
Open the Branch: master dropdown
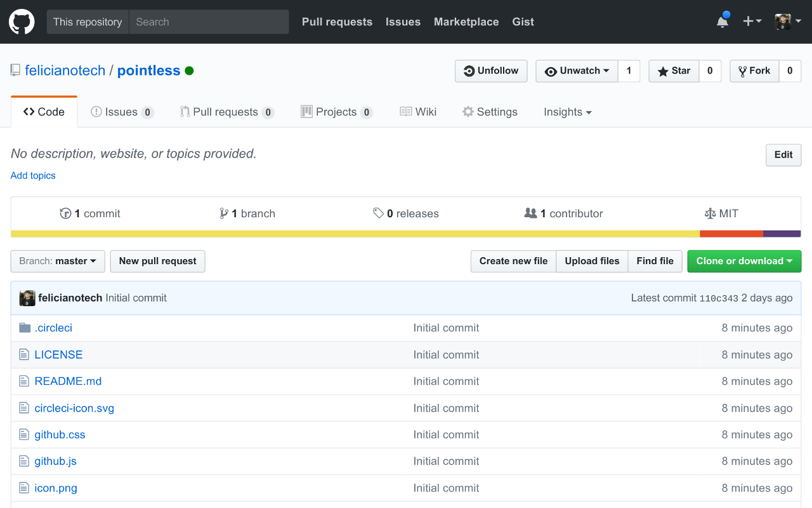(x=58, y=261)
